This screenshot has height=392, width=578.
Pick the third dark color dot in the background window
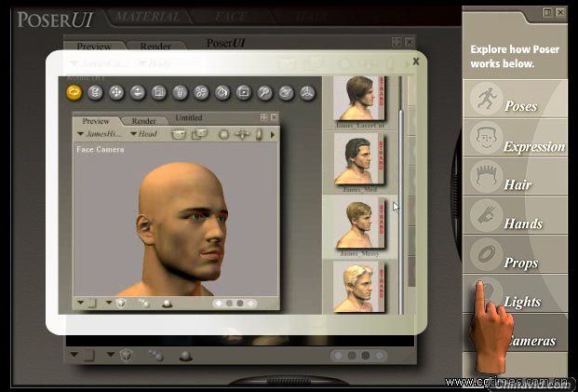coord(365,356)
